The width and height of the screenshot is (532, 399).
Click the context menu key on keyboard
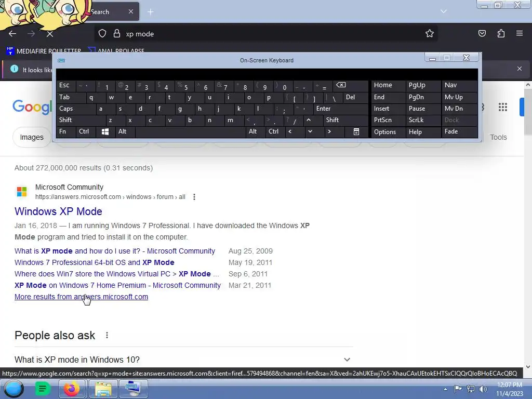pyautogui.click(x=356, y=132)
